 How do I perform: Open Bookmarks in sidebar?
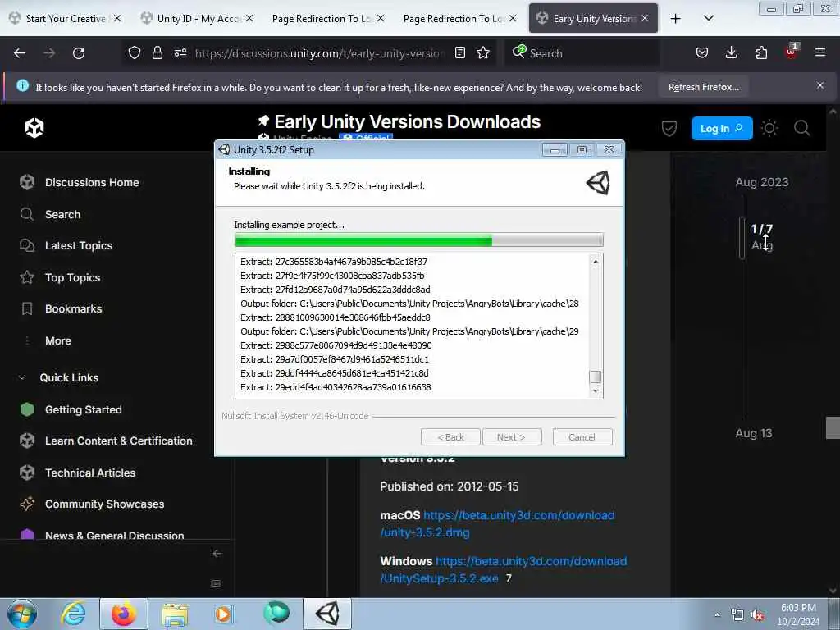click(x=73, y=309)
